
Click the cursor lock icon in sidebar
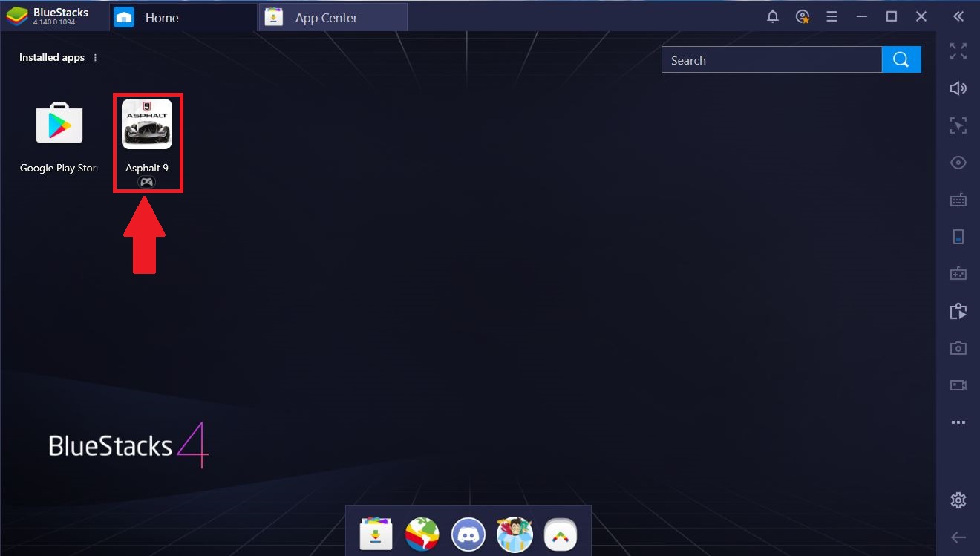pyautogui.click(x=958, y=125)
